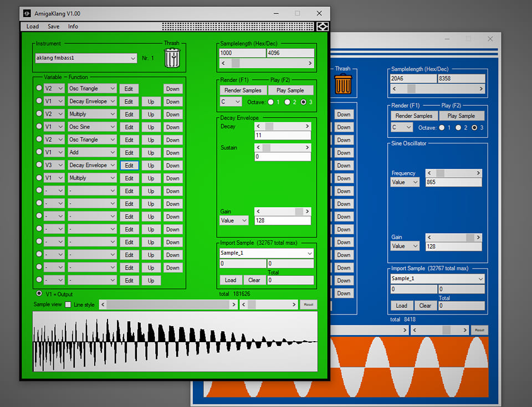Click left arrow of Decay slider
532x407 pixels.
pyautogui.click(x=259, y=126)
